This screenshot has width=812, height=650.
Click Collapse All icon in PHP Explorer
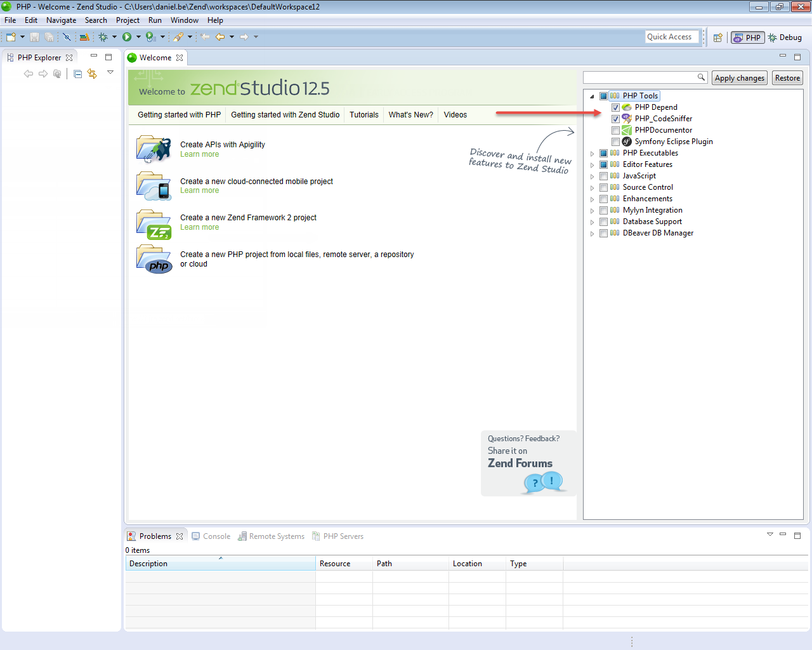tap(77, 74)
